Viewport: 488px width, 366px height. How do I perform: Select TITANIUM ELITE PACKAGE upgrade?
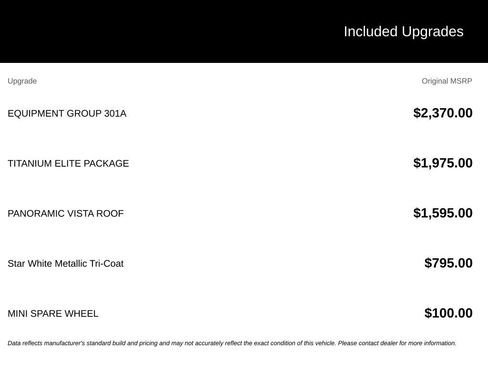tap(68, 164)
